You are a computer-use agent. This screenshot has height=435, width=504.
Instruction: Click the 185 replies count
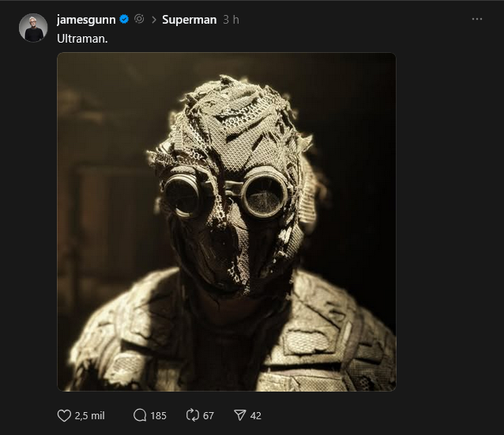[159, 416]
